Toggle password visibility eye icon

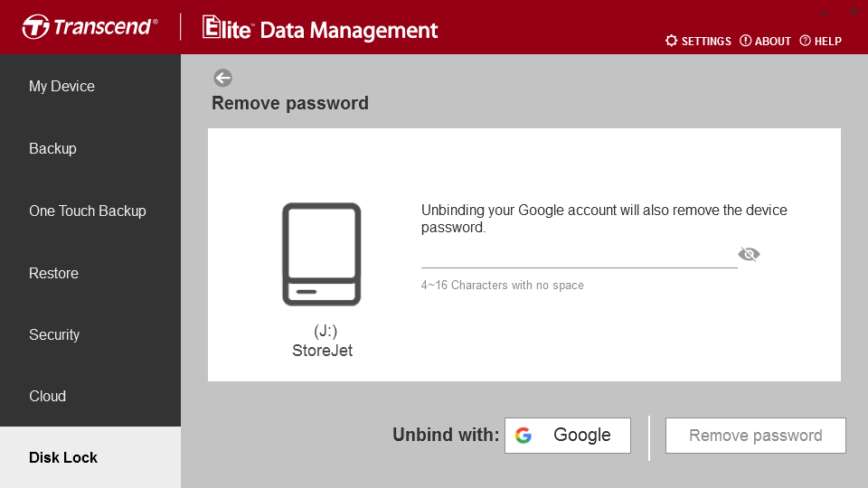[x=749, y=254]
